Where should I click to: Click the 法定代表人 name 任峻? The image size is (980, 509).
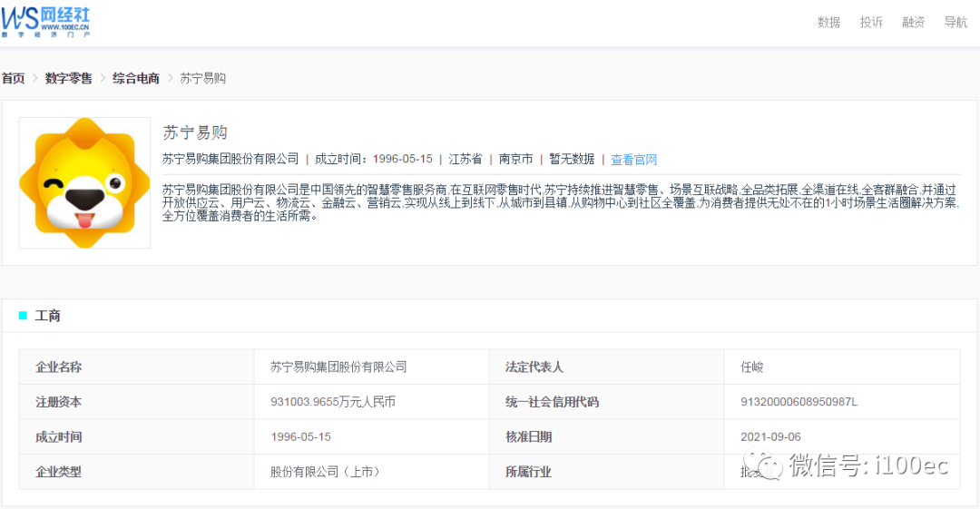click(752, 367)
